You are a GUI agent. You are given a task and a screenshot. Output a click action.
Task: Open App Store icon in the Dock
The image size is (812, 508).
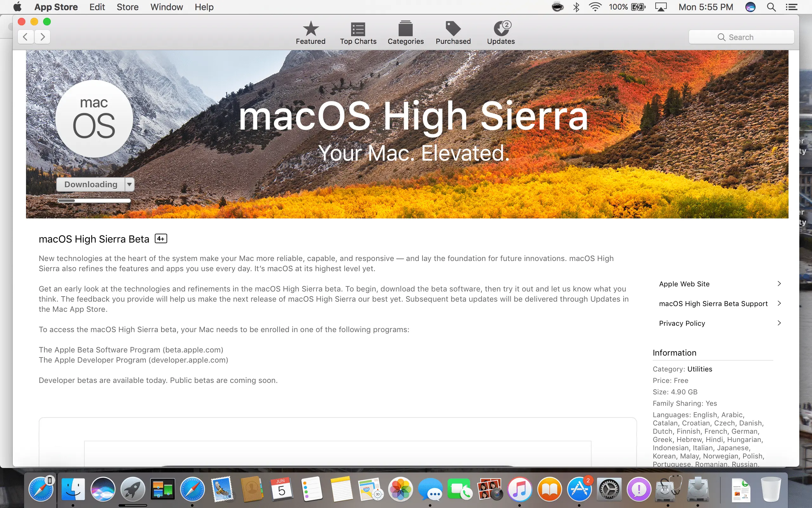[579, 489]
